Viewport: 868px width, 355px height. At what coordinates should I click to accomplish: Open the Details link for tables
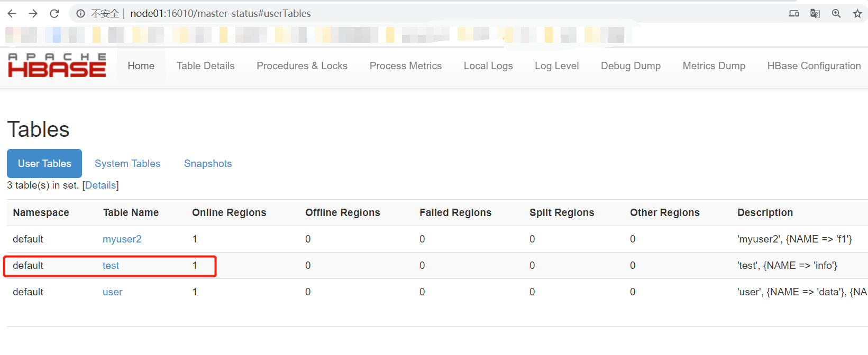click(x=100, y=185)
